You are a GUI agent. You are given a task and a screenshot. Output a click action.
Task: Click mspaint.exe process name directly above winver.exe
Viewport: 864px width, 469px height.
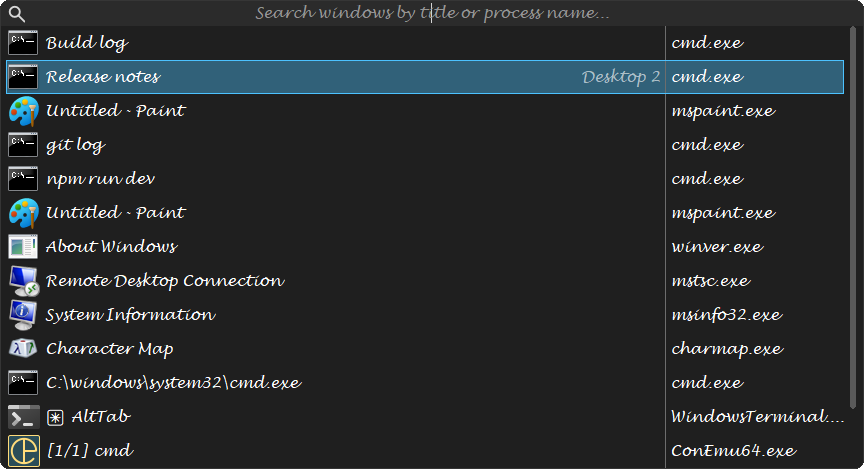coord(723,213)
